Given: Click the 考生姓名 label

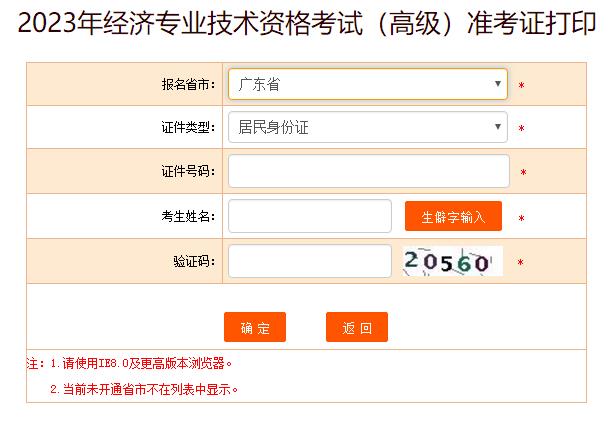Looking at the screenshot, I should 188,216.
